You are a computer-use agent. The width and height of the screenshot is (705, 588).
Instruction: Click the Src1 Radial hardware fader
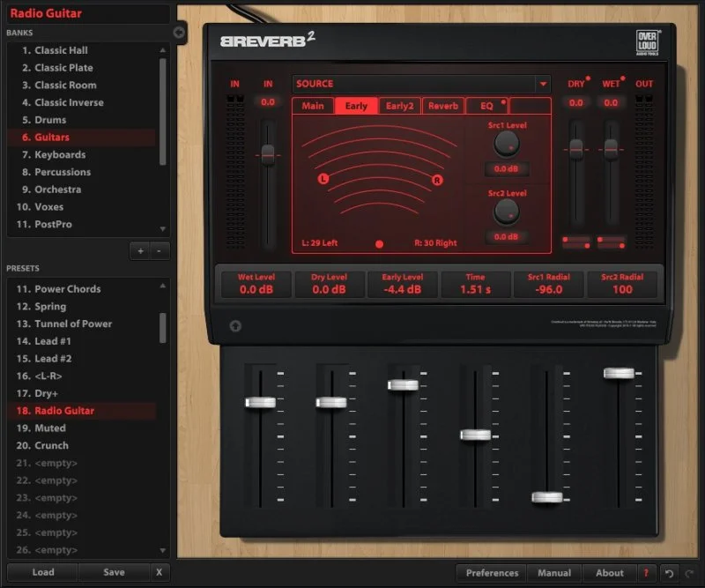546,497
